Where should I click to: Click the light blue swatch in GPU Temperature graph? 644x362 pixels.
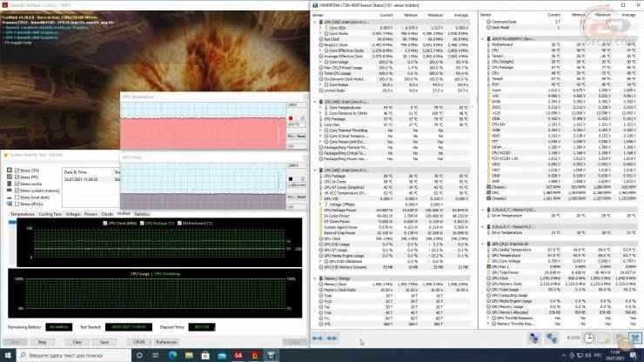(x=303, y=118)
